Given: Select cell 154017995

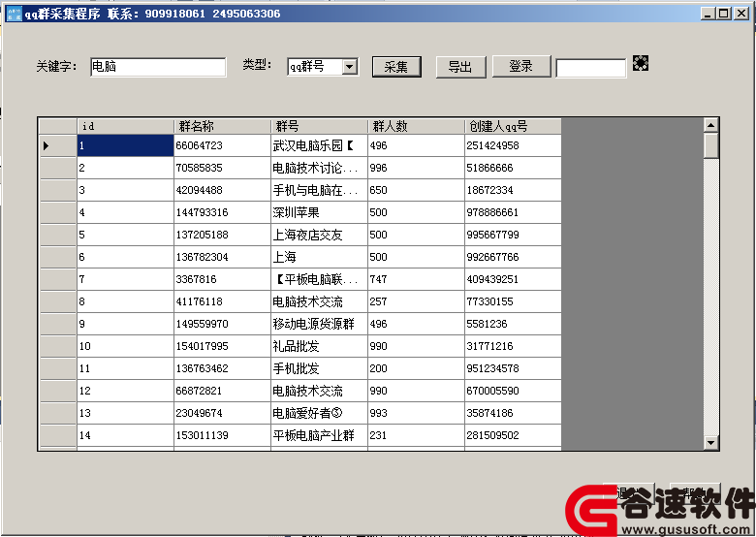Looking at the screenshot, I should coord(222,346).
